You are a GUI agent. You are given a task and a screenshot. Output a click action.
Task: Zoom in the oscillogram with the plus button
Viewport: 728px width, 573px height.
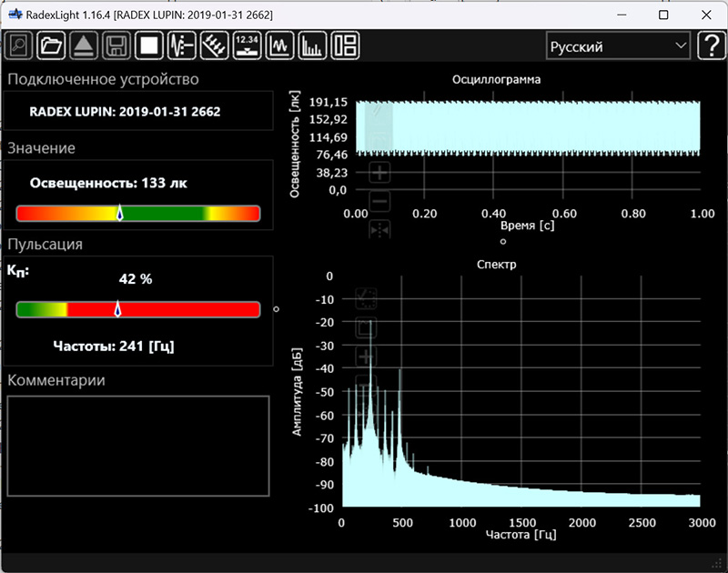pyautogui.click(x=380, y=172)
